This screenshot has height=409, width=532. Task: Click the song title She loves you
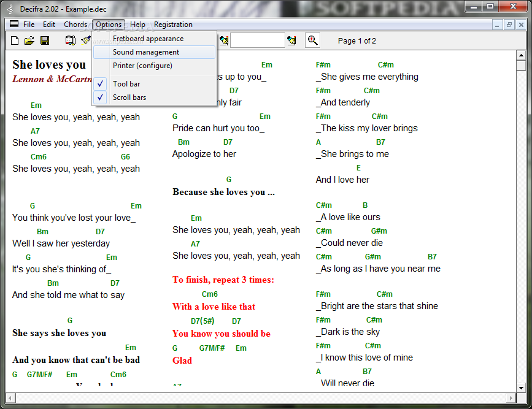[x=49, y=64]
